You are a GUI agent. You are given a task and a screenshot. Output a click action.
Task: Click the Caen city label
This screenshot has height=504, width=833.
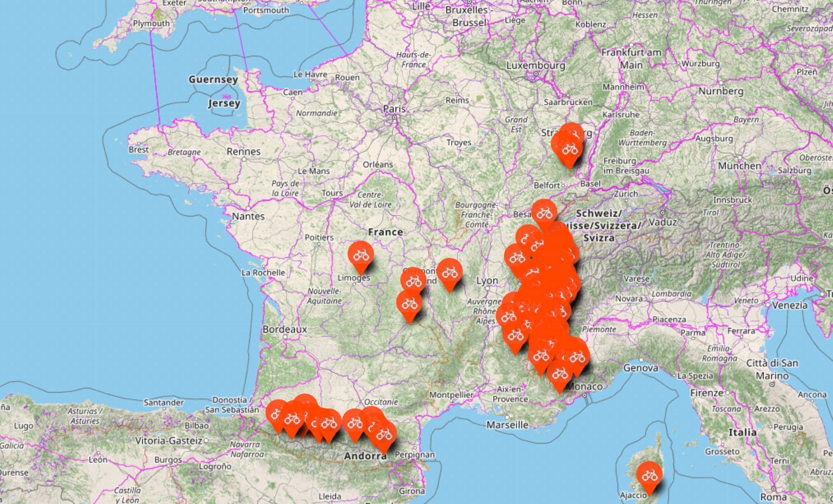click(292, 92)
